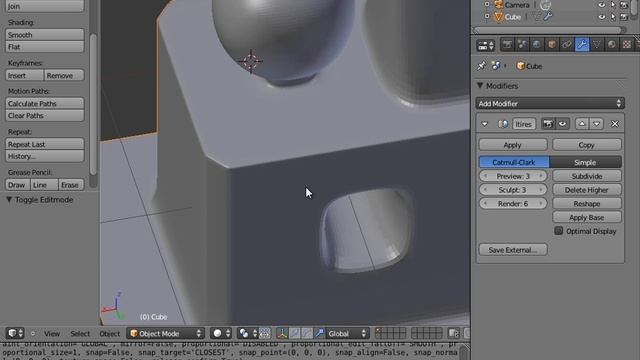The width and height of the screenshot is (640, 360).
Task: Open the Object Constraints properties tab
Action: pyautogui.click(x=567, y=44)
